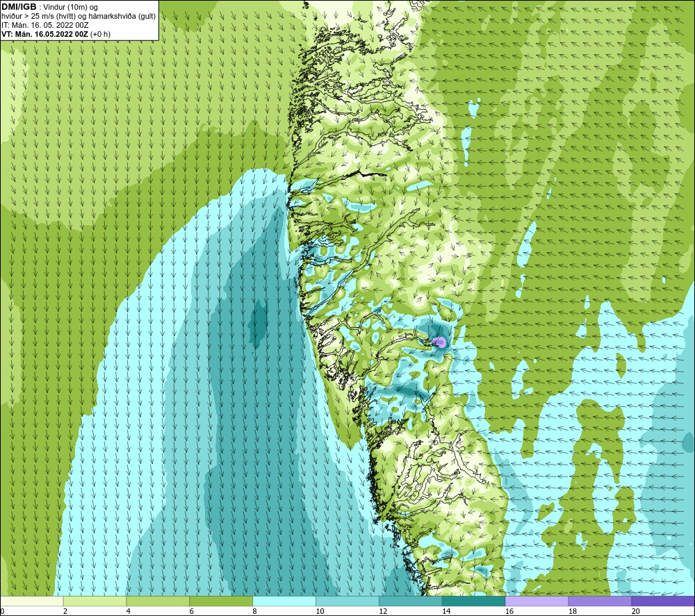The width and height of the screenshot is (695, 616).
Task: Click the legend scale label '20'
Action: 636,611
